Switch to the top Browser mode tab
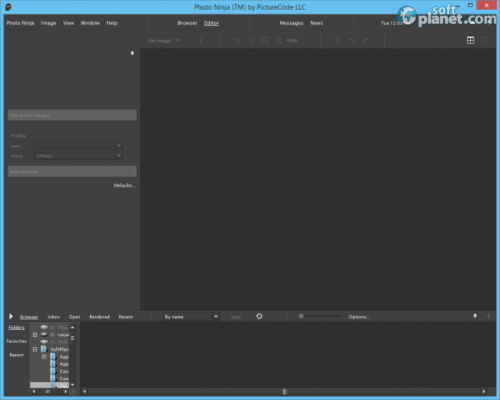Image resolution: width=500 pixels, height=400 pixels. pyautogui.click(x=187, y=23)
